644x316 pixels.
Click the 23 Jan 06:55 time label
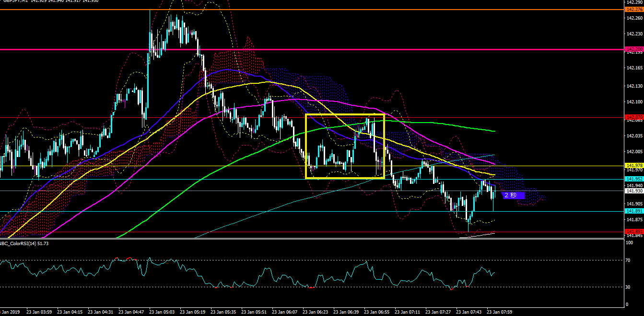[377, 312]
